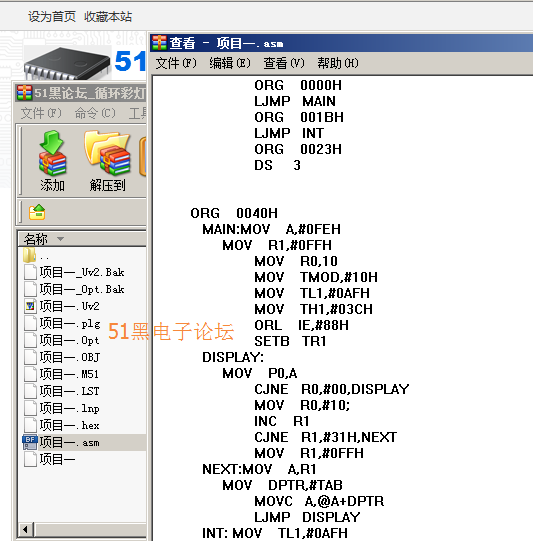
Task: Click the left scroll arrow in file list
Action: [x=26, y=529]
